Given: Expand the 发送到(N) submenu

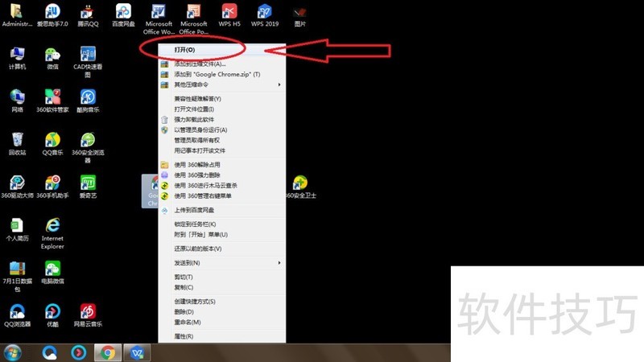Looking at the screenshot, I should tap(188, 263).
